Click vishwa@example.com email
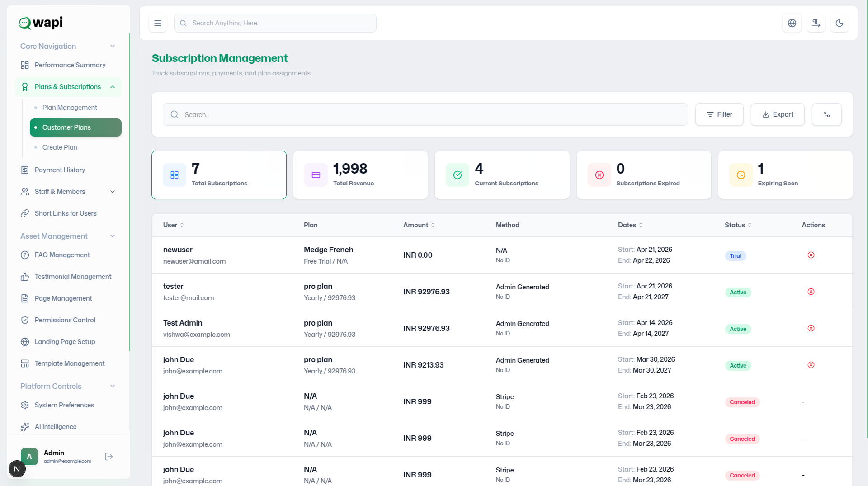 197,335
